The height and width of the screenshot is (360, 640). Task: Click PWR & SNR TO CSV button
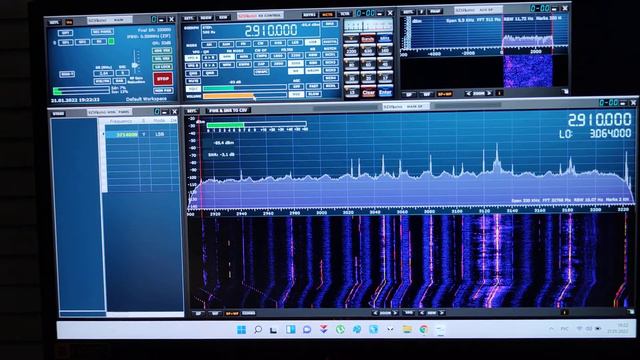(x=228, y=110)
